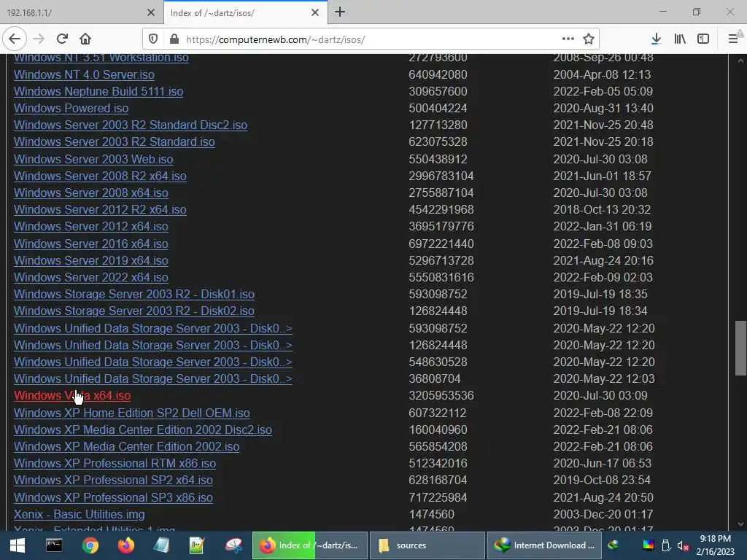Launch Command Prompt from taskbar

(54, 545)
